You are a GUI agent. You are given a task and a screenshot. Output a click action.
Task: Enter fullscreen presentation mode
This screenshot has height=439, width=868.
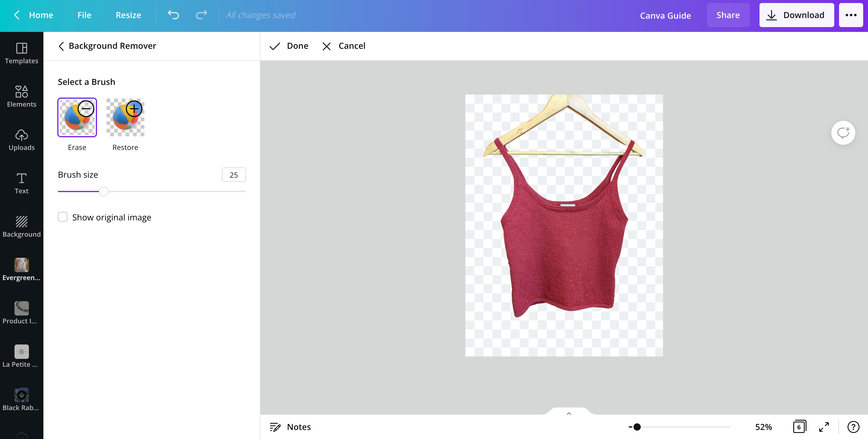tap(824, 427)
